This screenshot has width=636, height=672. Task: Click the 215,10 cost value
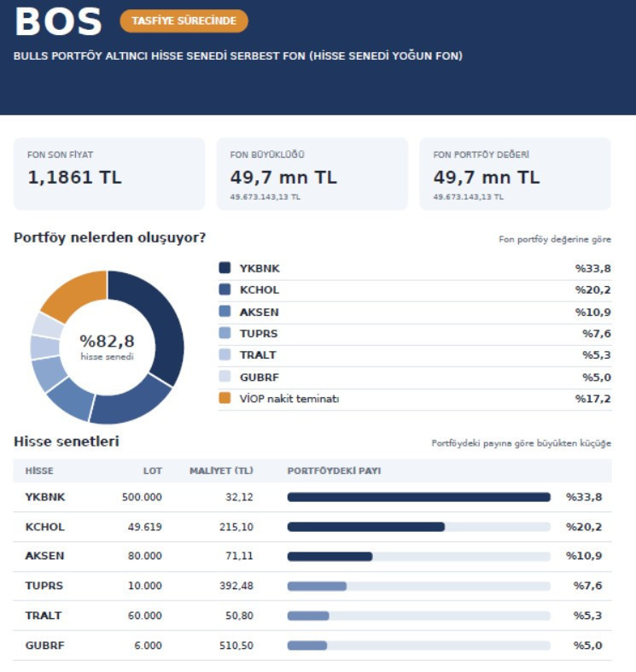click(x=236, y=527)
